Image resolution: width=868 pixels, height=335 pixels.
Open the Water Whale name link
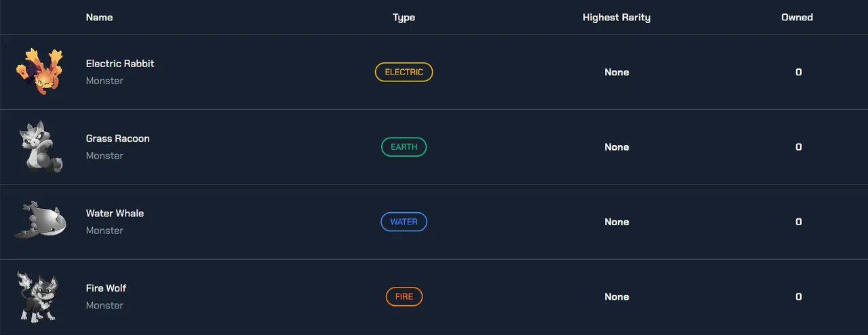pyautogui.click(x=115, y=213)
